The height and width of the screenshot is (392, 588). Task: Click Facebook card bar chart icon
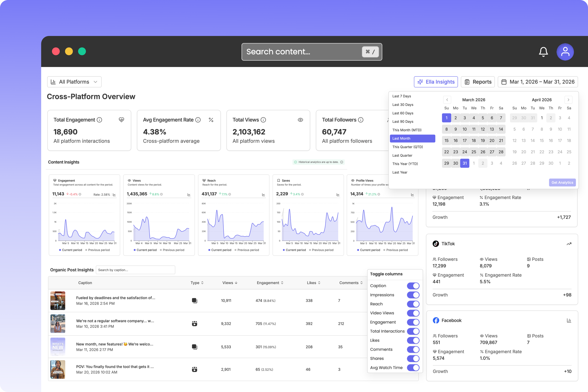pyautogui.click(x=569, y=320)
